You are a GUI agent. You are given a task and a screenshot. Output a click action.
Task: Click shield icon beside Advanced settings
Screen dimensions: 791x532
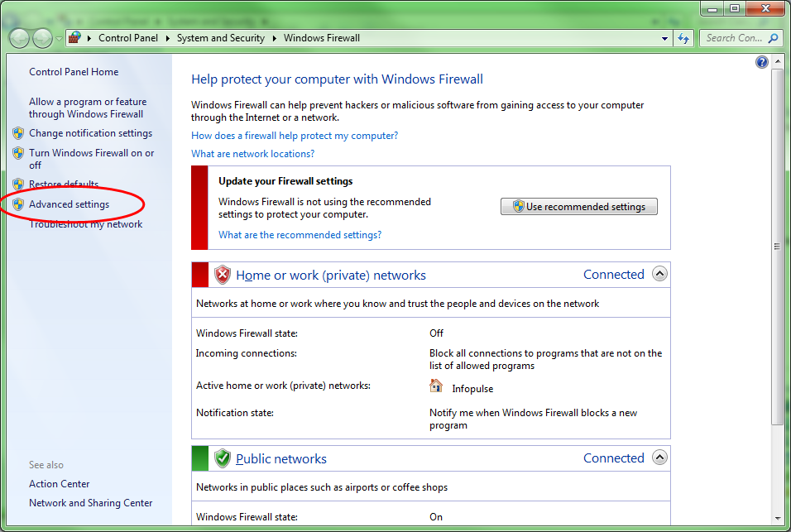tap(18, 204)
